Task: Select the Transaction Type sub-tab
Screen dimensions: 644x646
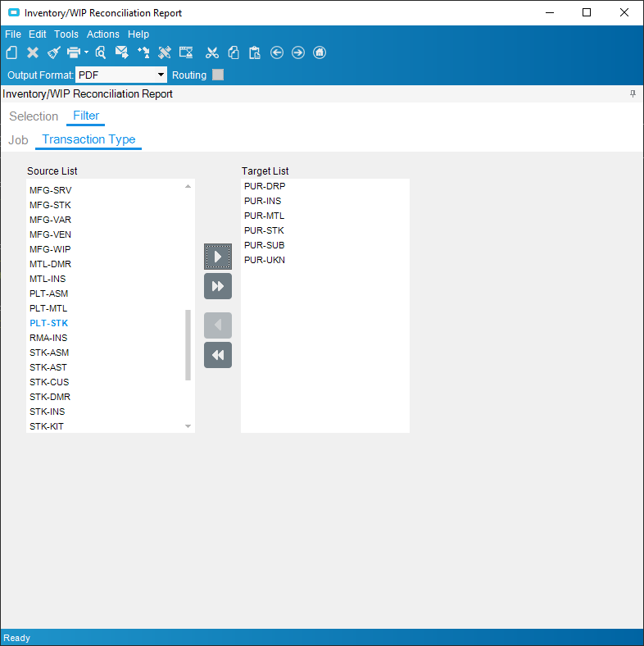Action: click(x=88, y=139)
